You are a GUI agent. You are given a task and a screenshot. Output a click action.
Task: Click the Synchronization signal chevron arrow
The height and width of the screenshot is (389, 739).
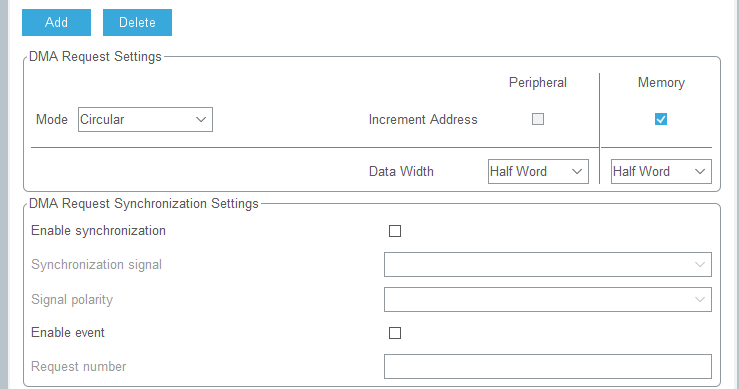tap(700, 265)
